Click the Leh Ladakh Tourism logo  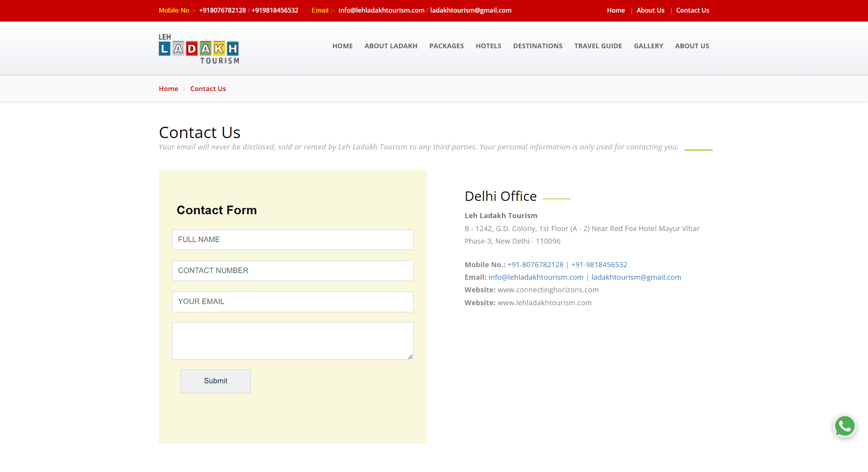tap(199, 49)
